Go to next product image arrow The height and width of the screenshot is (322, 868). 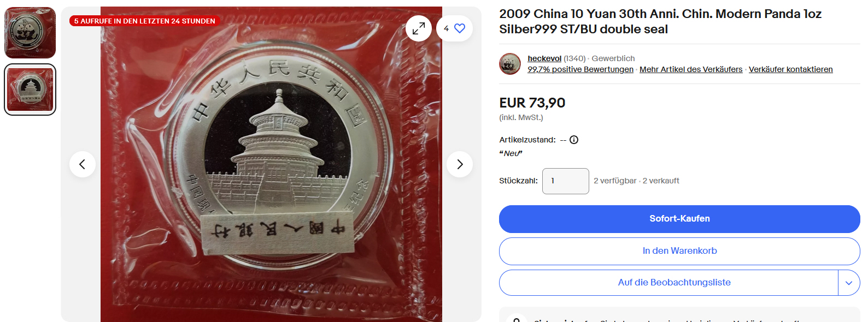[x=460, y=164]
